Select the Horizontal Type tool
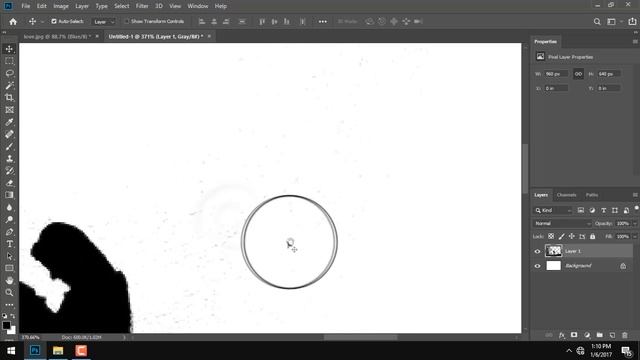640x360 pixels. pyautogui.click(x=9, y=244)
